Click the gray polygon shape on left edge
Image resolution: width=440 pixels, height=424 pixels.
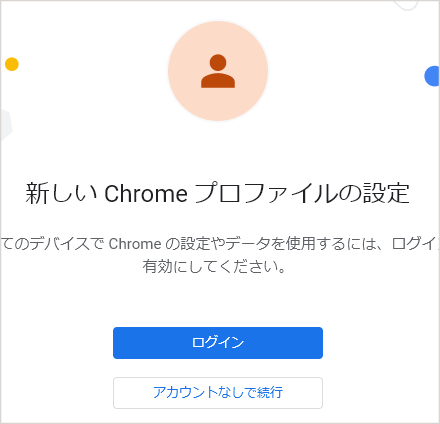tap(6, 125)
